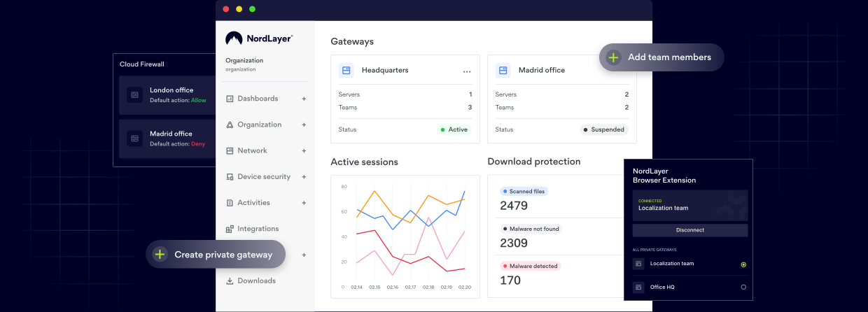Click Madrid office icon in Cloud Firewall
The image size is (868, 312).
click(x=134, y=138)
